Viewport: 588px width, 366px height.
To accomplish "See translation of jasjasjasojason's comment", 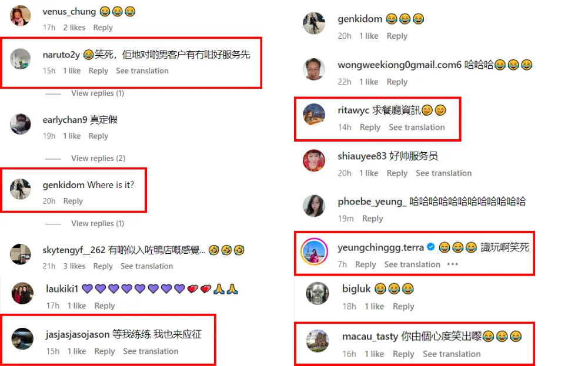I will coord(151,351).
